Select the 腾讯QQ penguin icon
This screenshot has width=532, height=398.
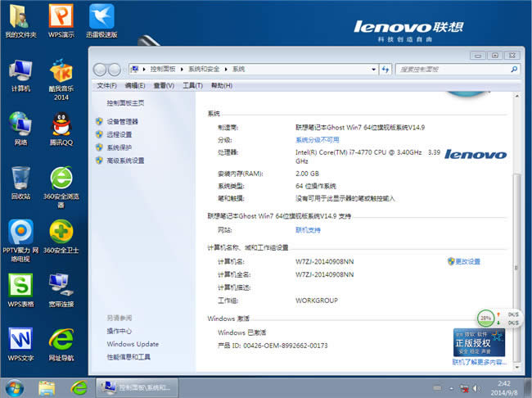point(61,129)
